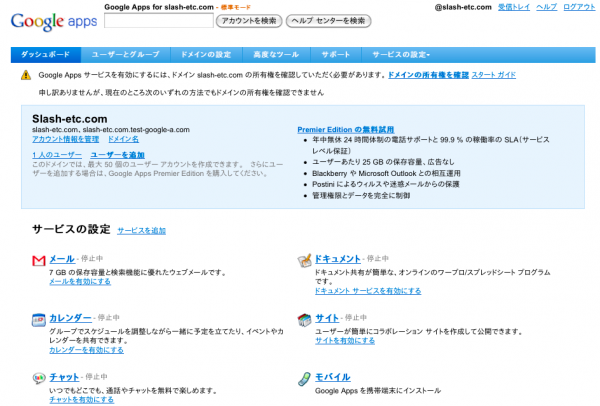Click the サービスの設定 section heading
Screen dimensions: 600x406
pyautogui.click(x=71, y=229)
